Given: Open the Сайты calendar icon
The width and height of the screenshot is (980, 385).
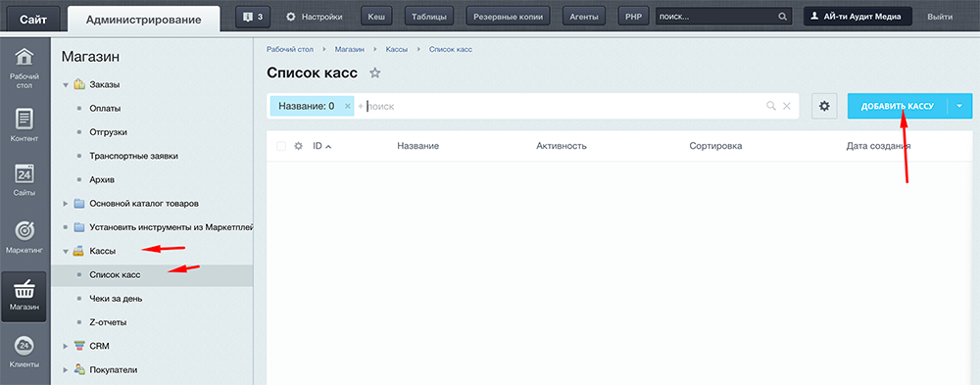Looking at the screenshot, I should (24, 173).
